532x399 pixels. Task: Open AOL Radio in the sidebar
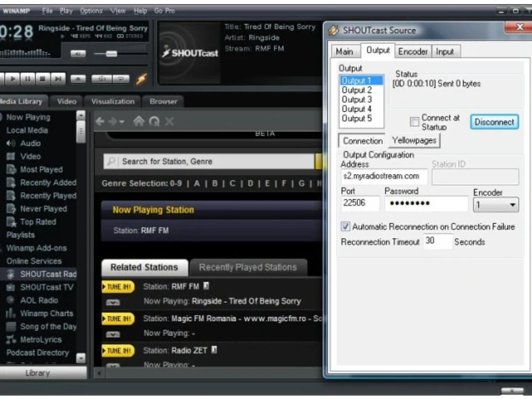pos(39,301)
